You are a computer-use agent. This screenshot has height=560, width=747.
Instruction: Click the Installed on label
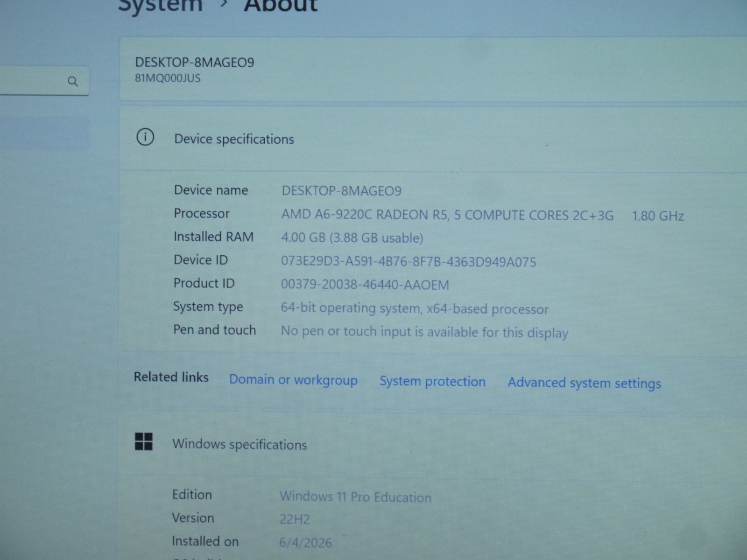205,541
